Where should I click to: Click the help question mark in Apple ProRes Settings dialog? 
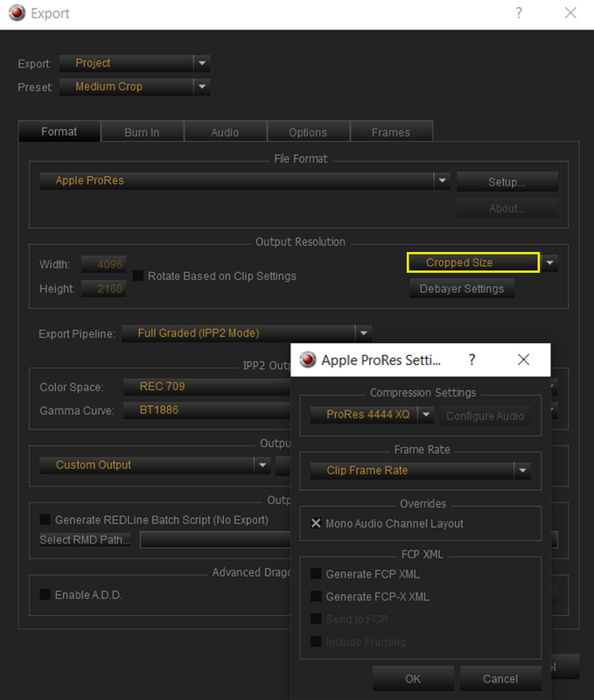tap(472, 360)
